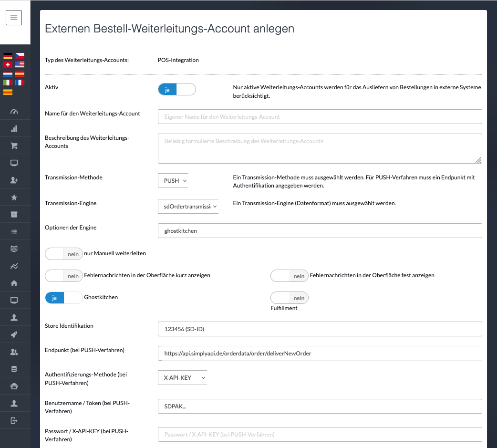Open the shopping cart section
Screen dimensions: 497x448
pos(14,146)
